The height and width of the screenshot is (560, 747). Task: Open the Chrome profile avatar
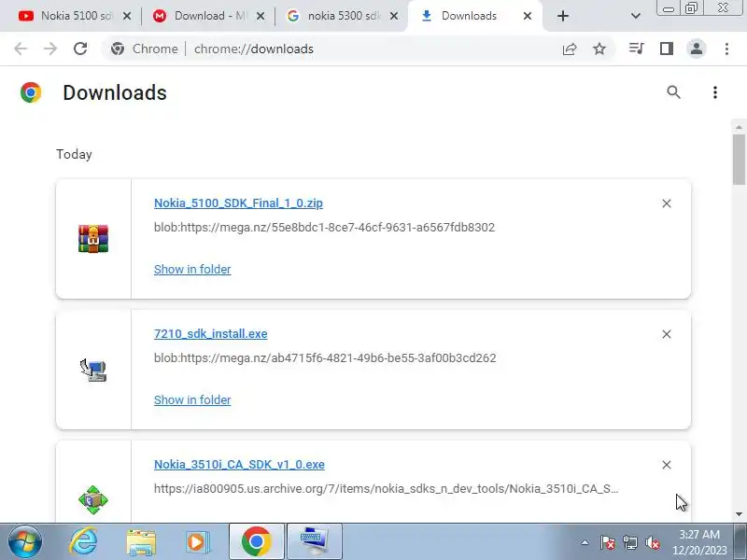(696, 49)
